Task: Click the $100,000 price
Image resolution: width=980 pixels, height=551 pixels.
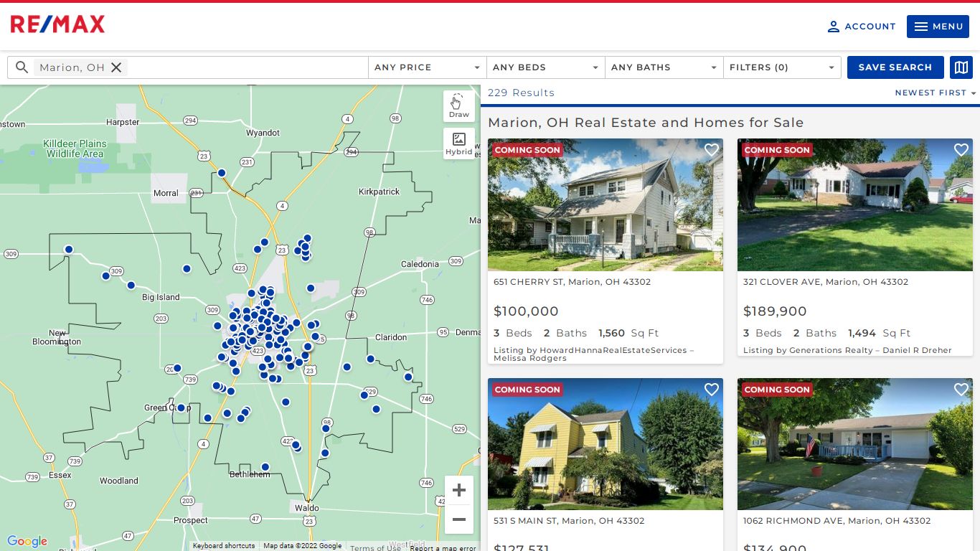Action: [526, 311]
